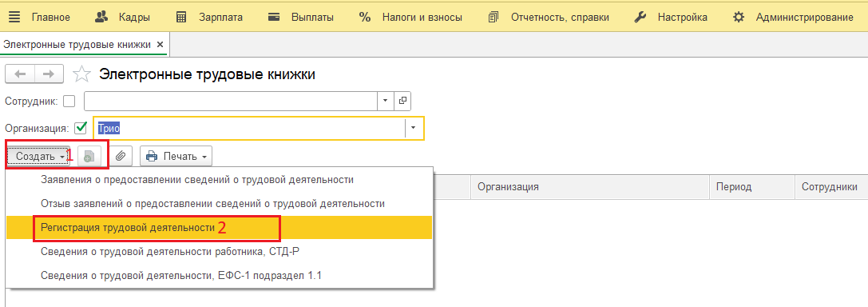
Task: Go forward with the right arrow button
Action: pos(49,74)
